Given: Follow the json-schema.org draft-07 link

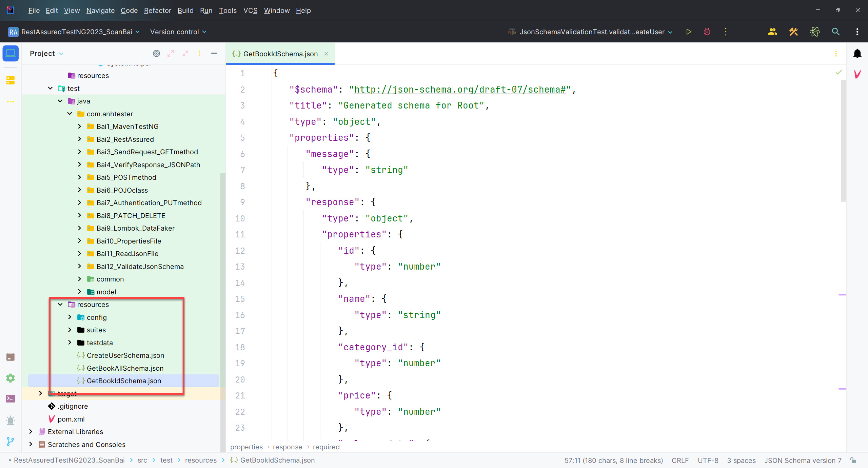Looking at the screenshot, I should click(x=460, y=90).
